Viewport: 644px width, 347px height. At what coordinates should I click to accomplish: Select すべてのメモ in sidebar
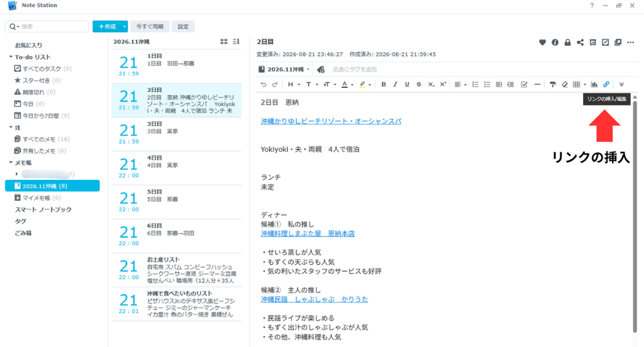coord(42,139)
